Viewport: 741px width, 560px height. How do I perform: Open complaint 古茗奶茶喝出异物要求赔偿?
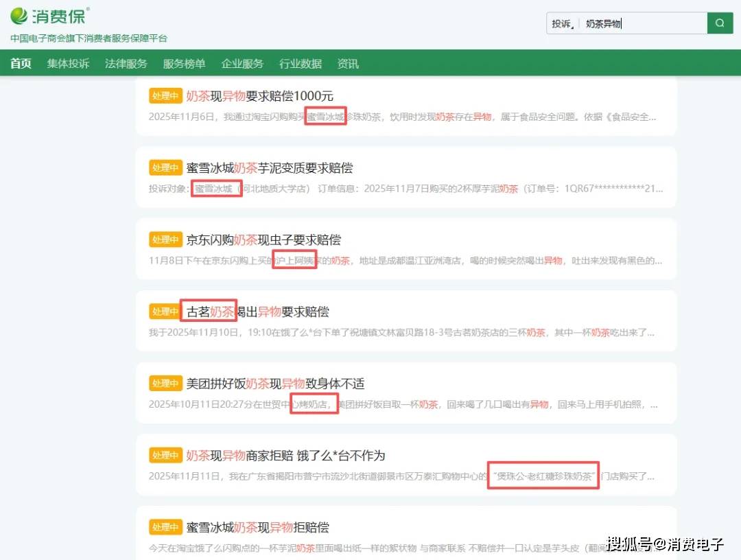(x=257, y=312)
